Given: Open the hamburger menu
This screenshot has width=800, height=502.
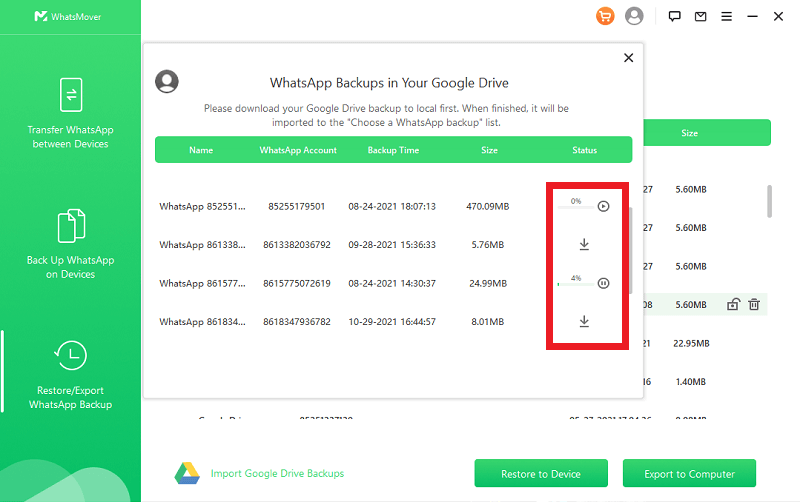Looking at the screenshot, I should coord(726,16).
